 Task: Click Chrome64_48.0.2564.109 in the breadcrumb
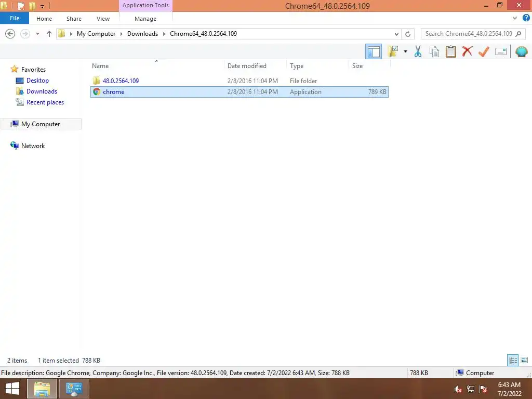(x=203, y=34)
